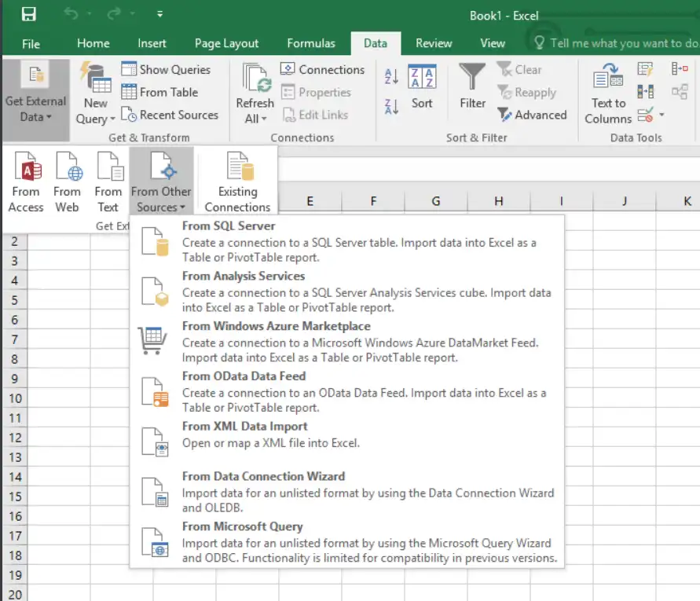Select Sort A to Z icon

click(393, 77)
